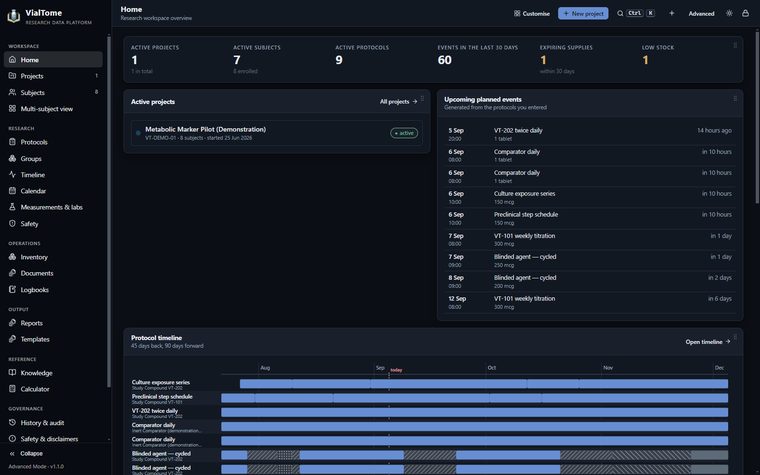Click the Templates icon in sidebar
The height and width of the screenshot is (475, 760).
point(13,339)
